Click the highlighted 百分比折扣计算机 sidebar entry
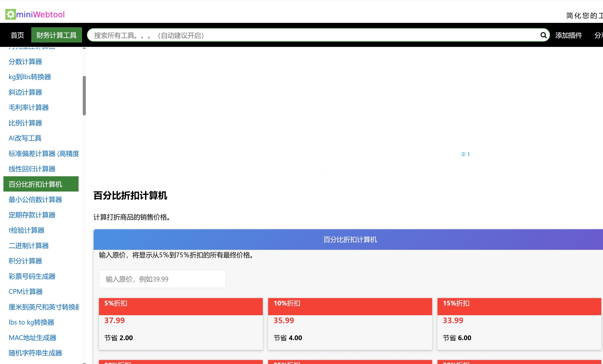Screen dimensions: 603x364 click(x=35, y=184)
